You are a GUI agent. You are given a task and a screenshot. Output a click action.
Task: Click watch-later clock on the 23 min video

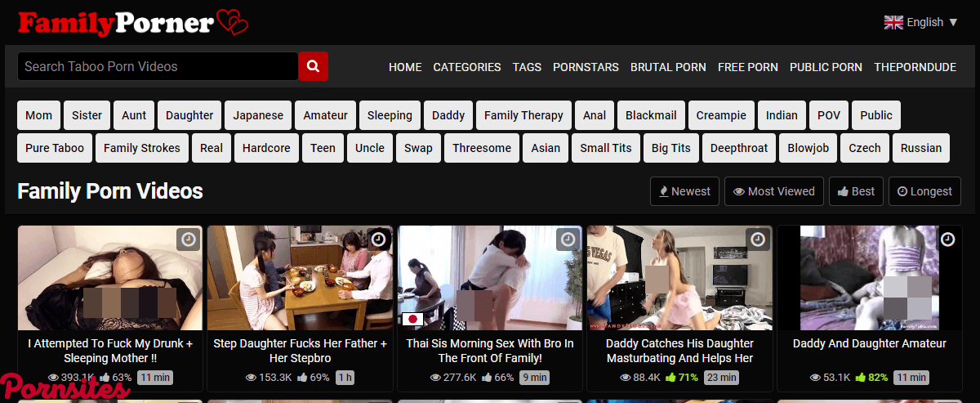[x=758, y=240]
